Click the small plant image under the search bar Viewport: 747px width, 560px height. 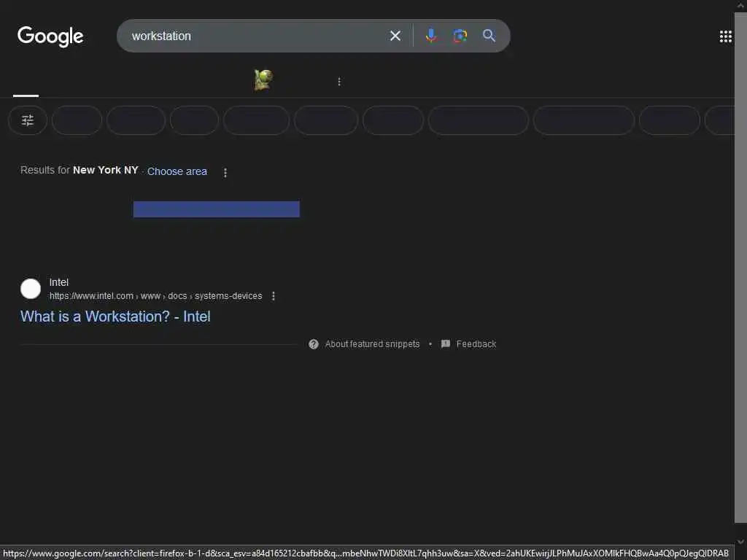[x=263, y=79]
